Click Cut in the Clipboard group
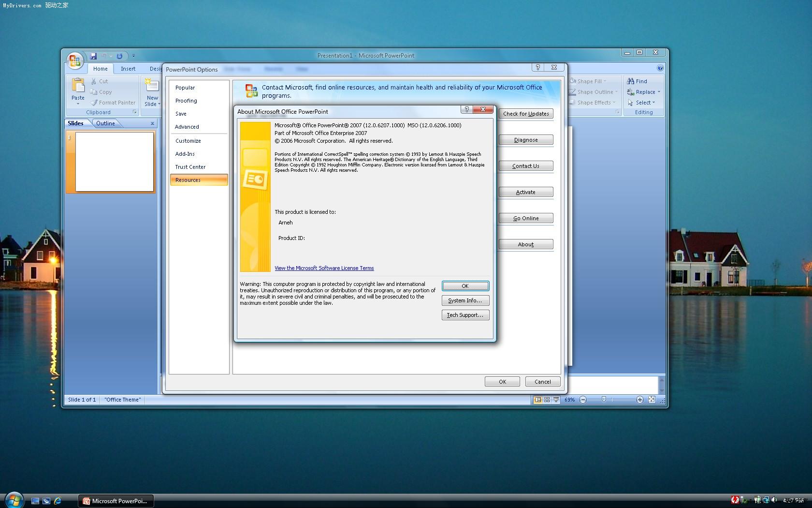812x508 pixels. [x=99, y=81]
